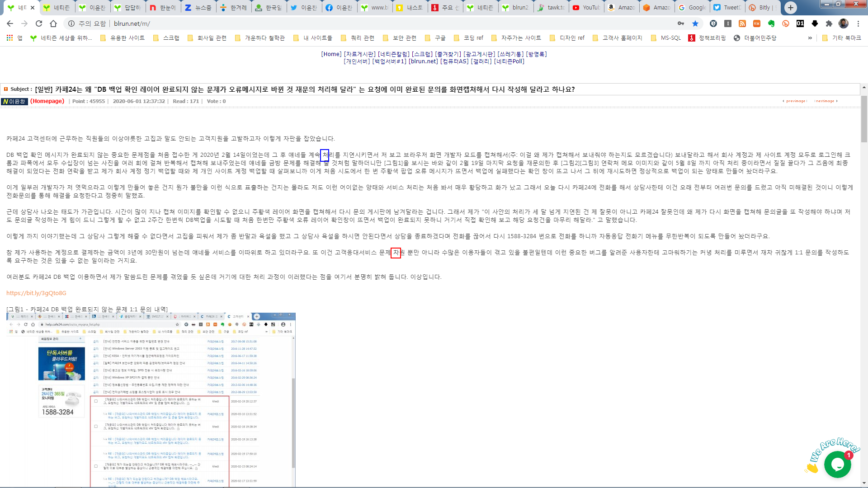Switch to the YouTube tab

point(585,8)
